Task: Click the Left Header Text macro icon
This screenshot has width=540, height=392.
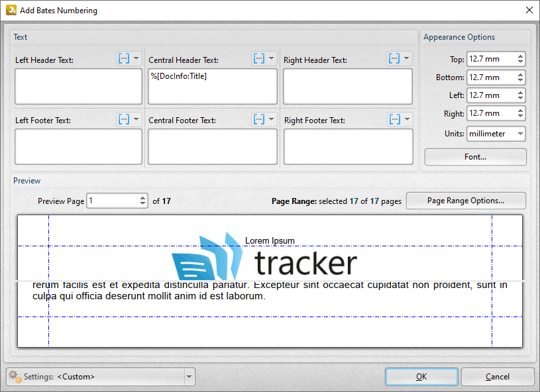Action: click(124, 58)
